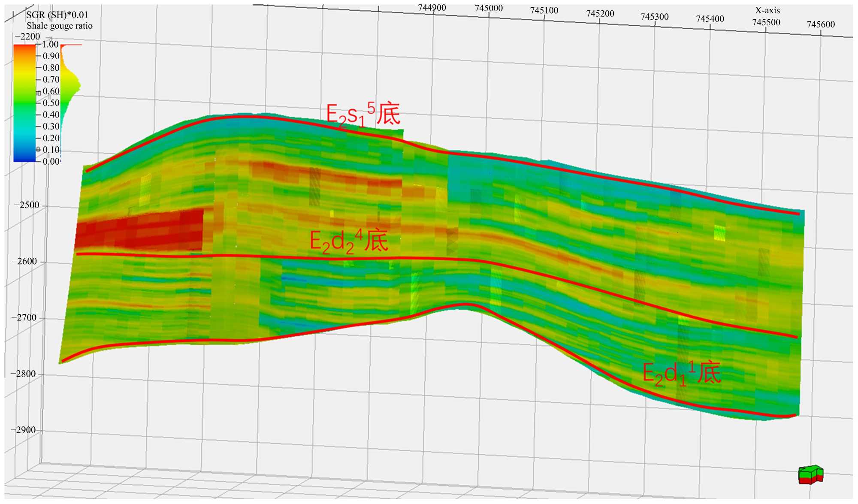This screenshot has height=504, width=858.
Task: Click the 744900 X-axis tick label
Action: tap(432, 8)
